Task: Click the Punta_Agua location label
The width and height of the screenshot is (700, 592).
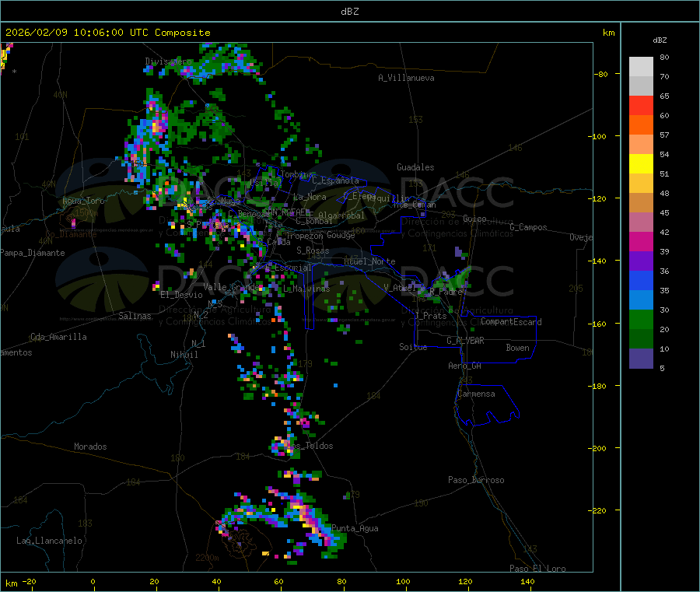Action: coord(355,528)
